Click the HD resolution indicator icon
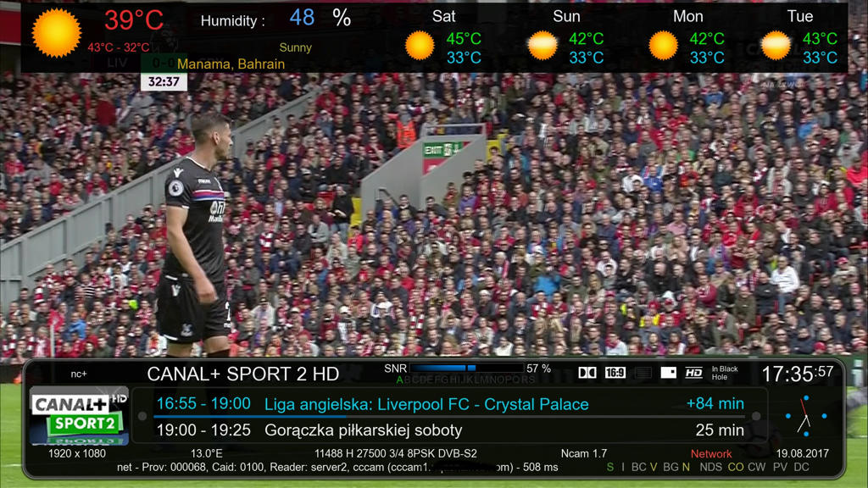Viewport: 868px width, 488px height. point(693,373)
